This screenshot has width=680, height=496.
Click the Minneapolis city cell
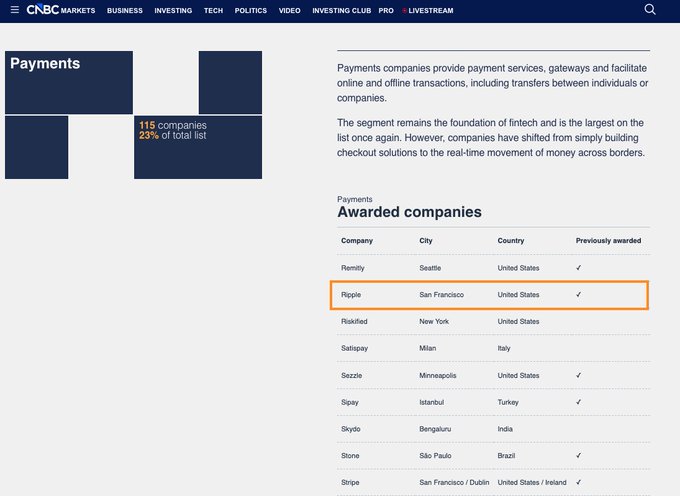(x=438, y=375)
